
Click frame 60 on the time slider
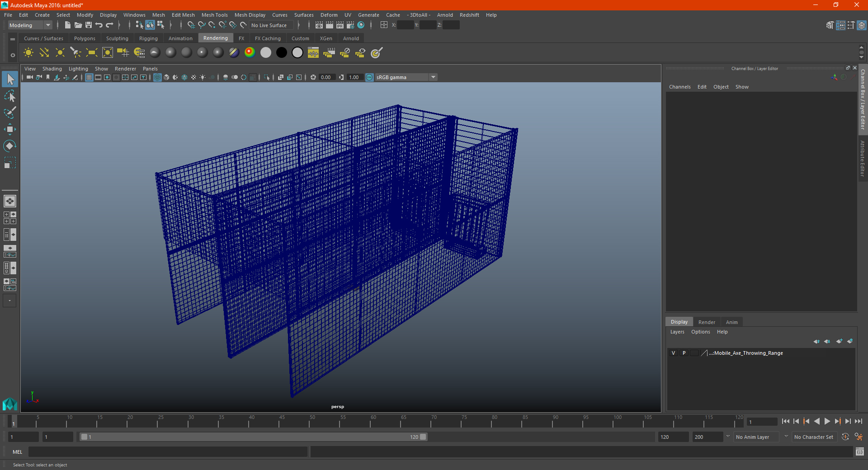[x=373, y=421]
